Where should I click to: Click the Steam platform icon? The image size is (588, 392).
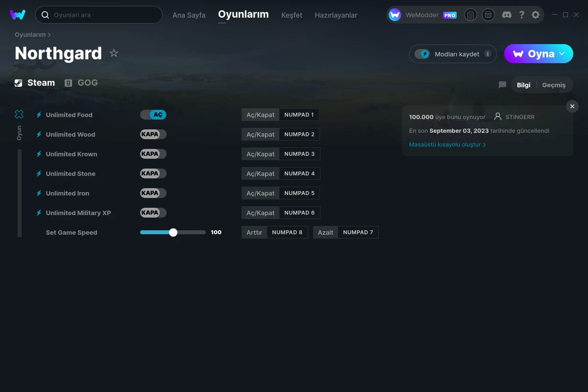(19, 83)
